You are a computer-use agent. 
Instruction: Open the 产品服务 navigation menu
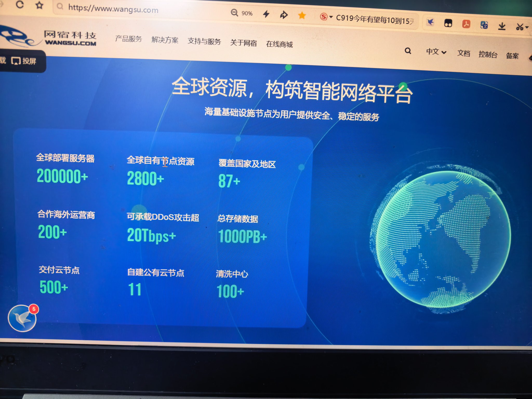coord(128,39)
